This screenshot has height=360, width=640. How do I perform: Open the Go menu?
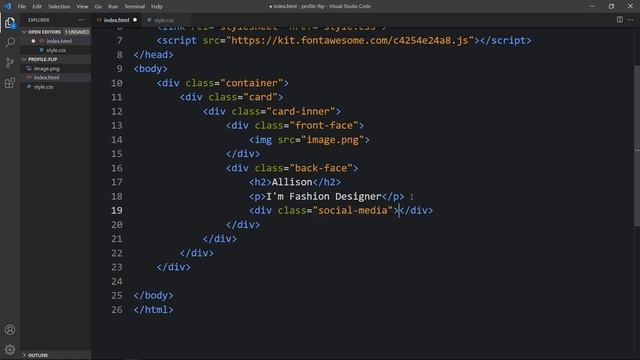point(98,7)
